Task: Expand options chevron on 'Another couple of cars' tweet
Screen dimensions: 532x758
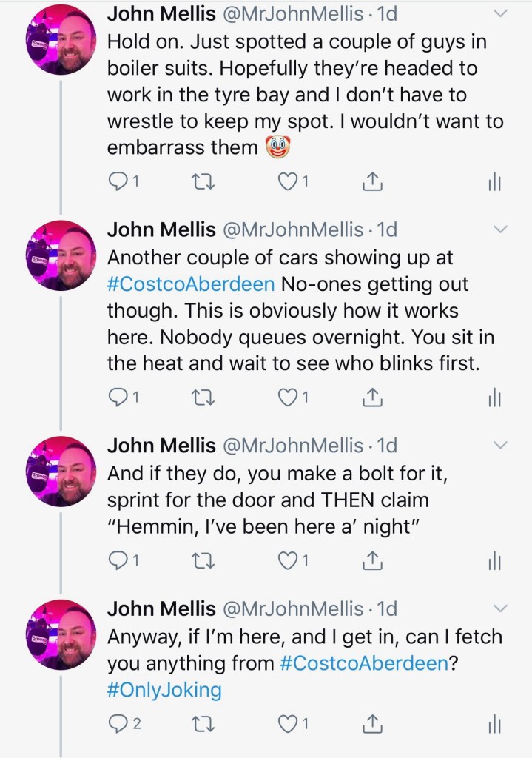Action: (x=501, y=229)
